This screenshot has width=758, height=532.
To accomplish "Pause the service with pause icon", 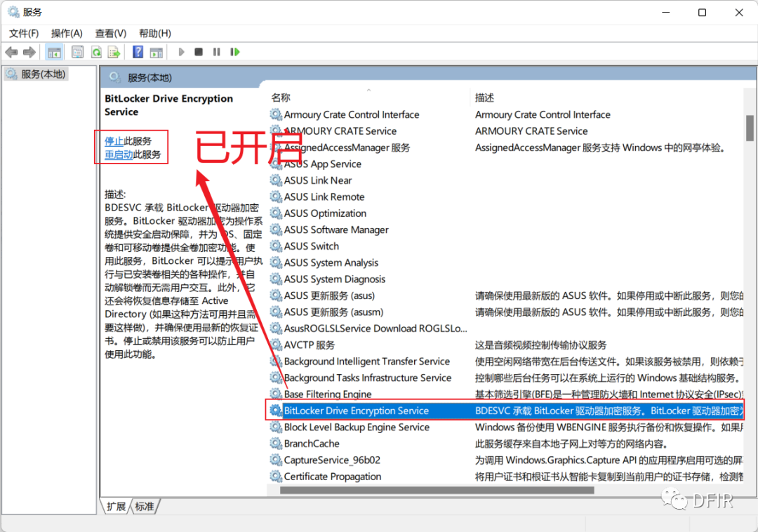I will pyautogui.click(x=216, y=52).
